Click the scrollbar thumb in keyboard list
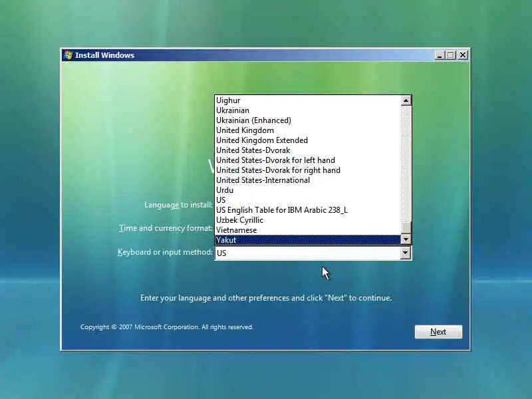Viewport: 532px width, 399px height. [x=406, y=228]
